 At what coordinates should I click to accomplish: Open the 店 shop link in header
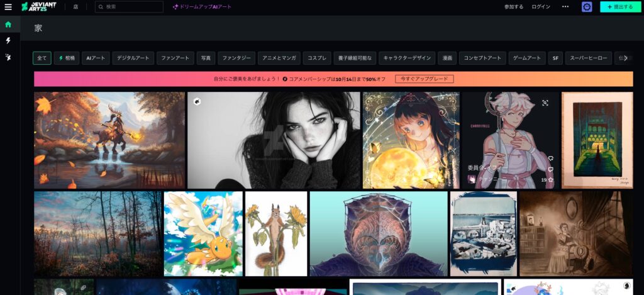point(75,7)
